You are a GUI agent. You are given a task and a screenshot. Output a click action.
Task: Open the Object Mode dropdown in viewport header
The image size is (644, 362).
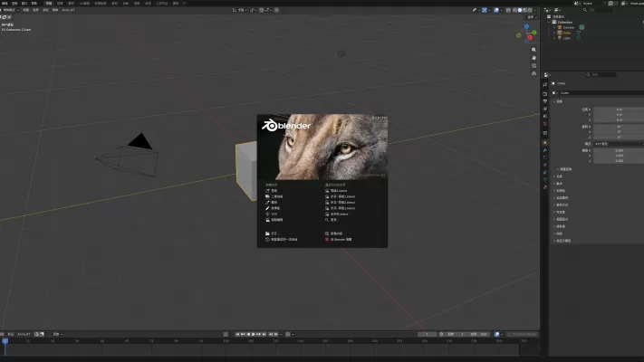(x=10, y=10)
